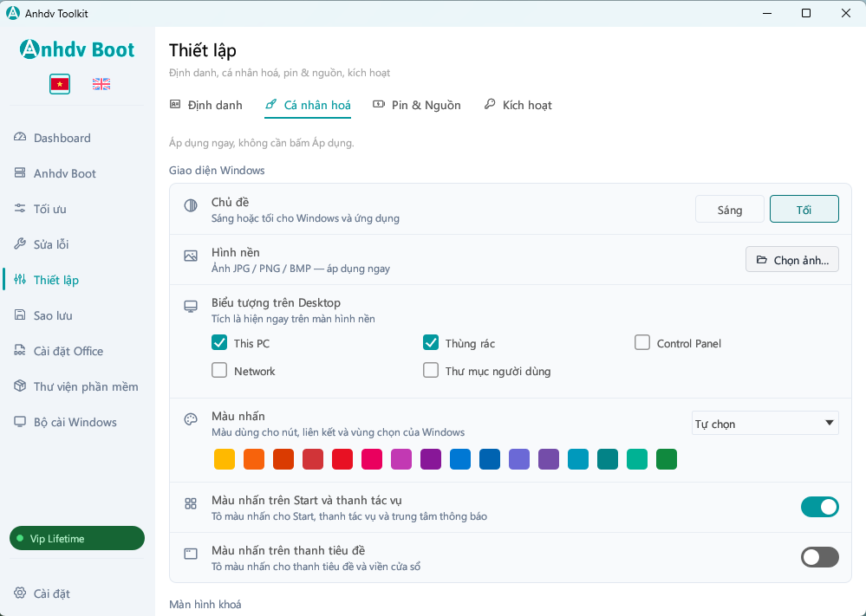Open the Pin & Nguồn tab

(417, 105)
